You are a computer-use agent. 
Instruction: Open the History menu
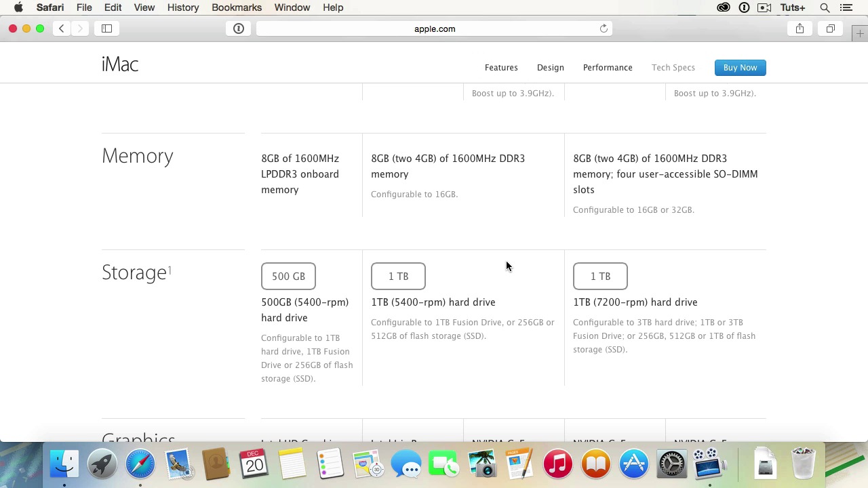click(183, 7)
